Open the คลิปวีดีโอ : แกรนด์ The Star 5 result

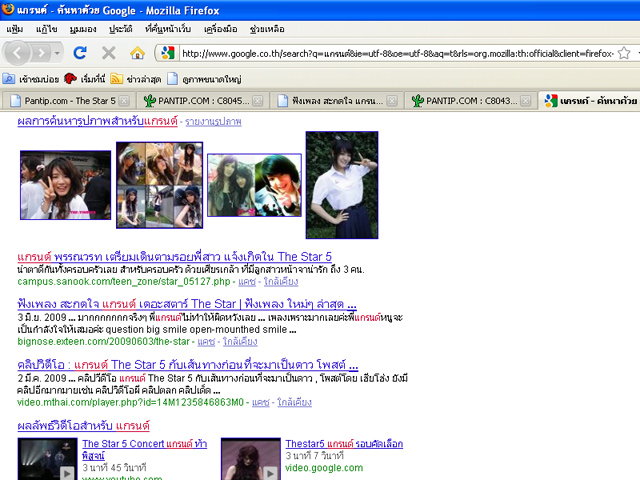click(x=188, y=365)
